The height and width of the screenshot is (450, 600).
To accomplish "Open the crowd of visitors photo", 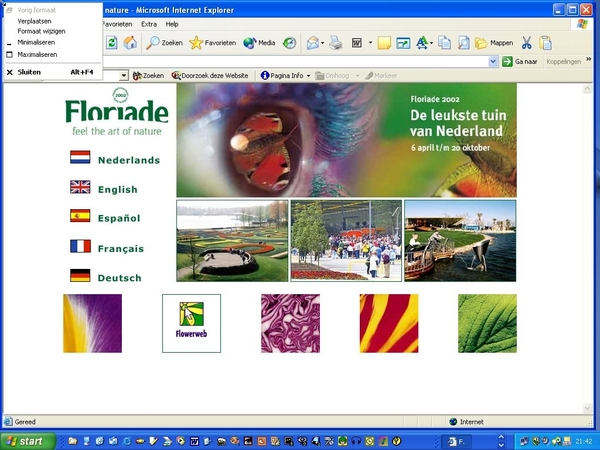I will coord(346,241).
